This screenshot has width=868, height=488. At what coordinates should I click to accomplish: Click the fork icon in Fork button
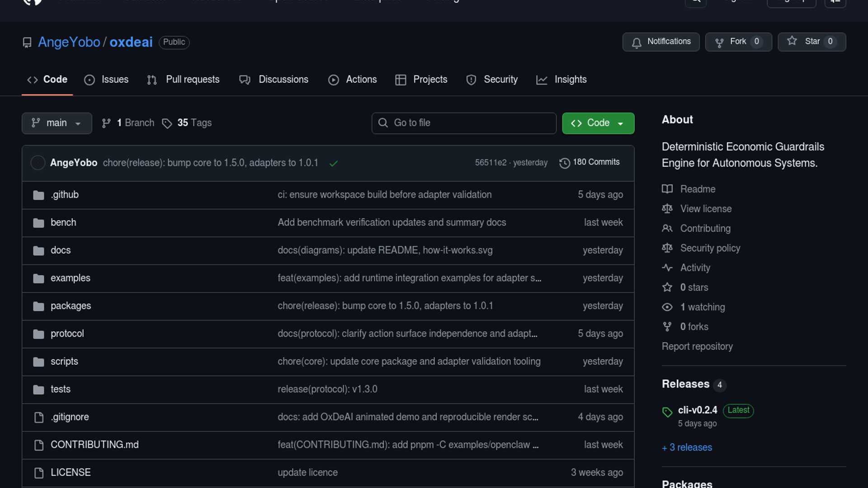(x=719, y=42)
